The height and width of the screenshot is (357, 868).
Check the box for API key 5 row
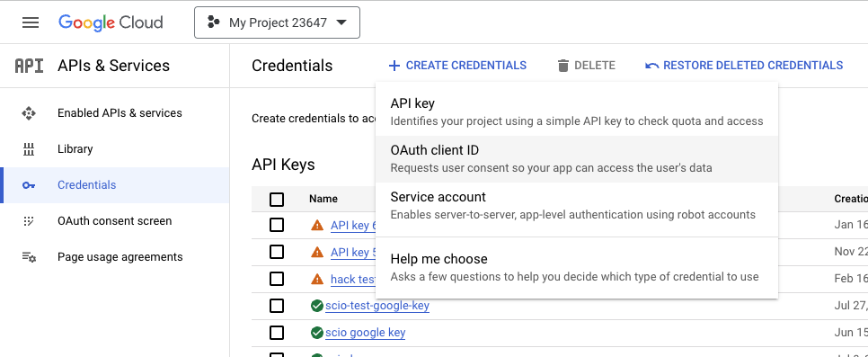[x=277, y=252]
